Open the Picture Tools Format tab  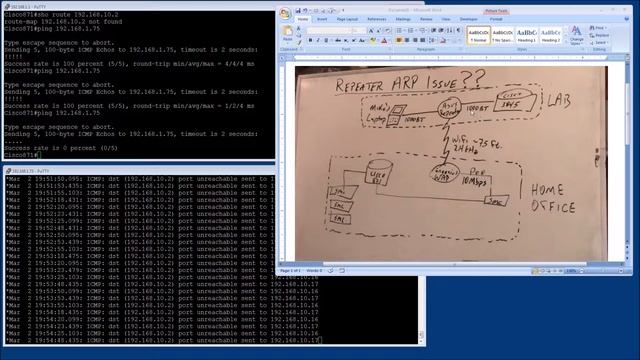(496, 19)
